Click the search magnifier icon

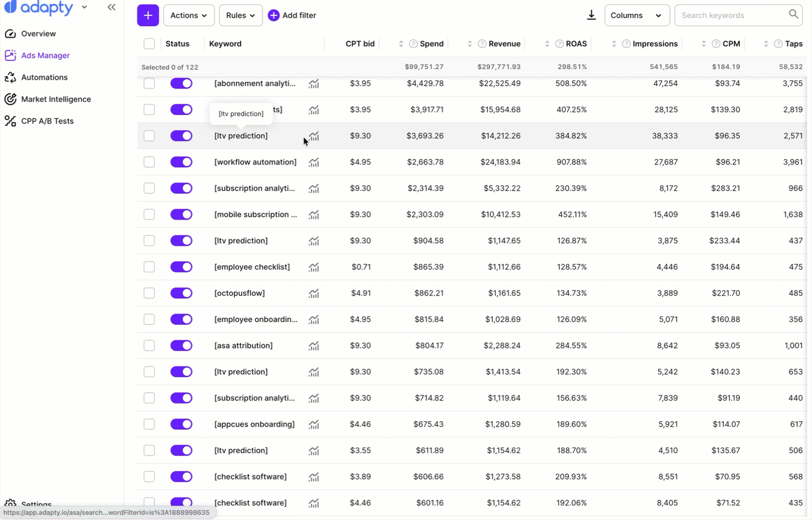click(793, 15)
